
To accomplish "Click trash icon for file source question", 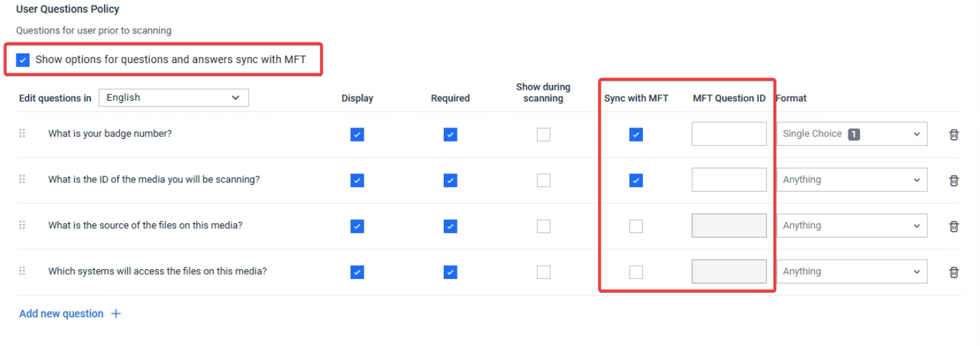I will [953, 226].
